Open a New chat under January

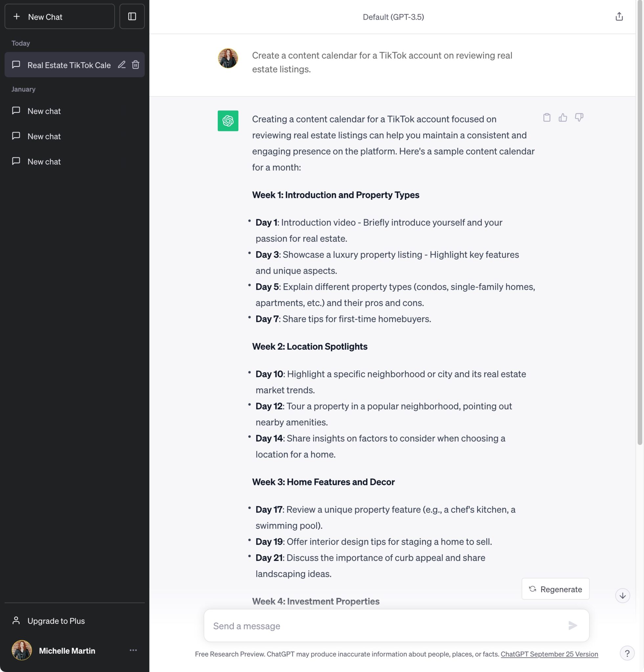click(x=44, y=111)
